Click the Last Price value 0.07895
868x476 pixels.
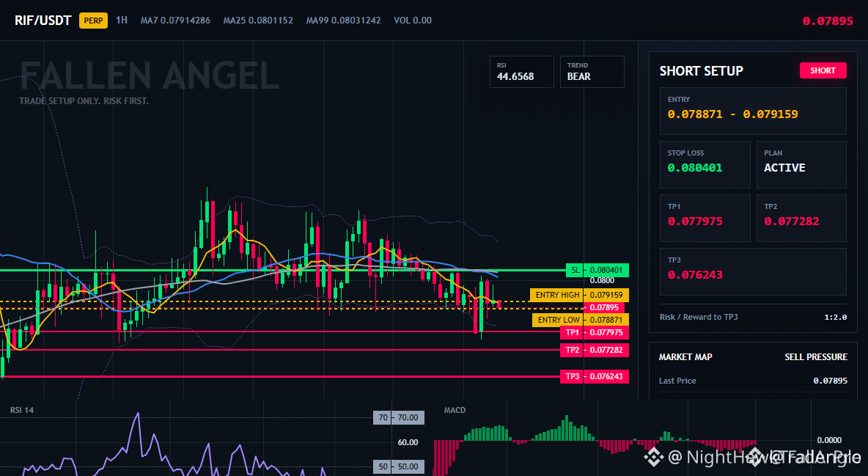[x=831, y=381]
